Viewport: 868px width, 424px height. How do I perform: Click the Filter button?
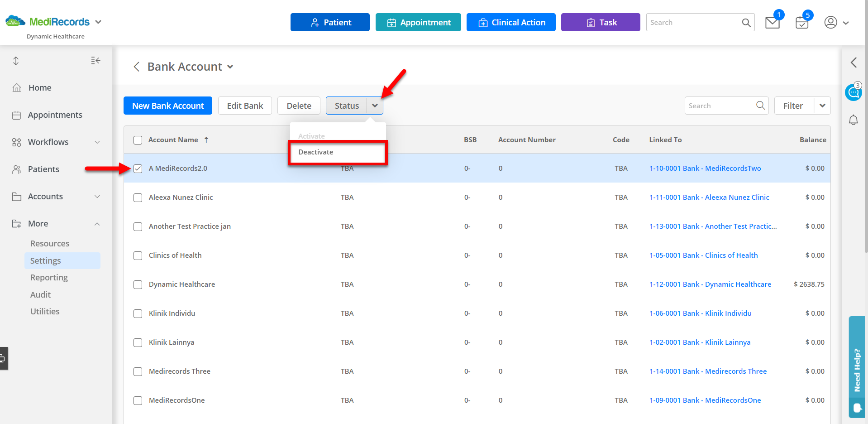pos(794,106)
